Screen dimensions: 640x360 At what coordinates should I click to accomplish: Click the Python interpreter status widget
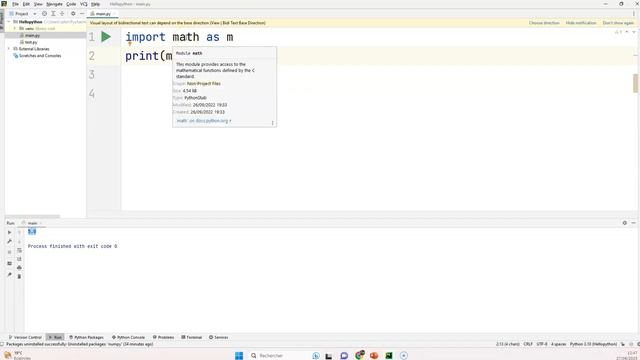pos(593,344)
